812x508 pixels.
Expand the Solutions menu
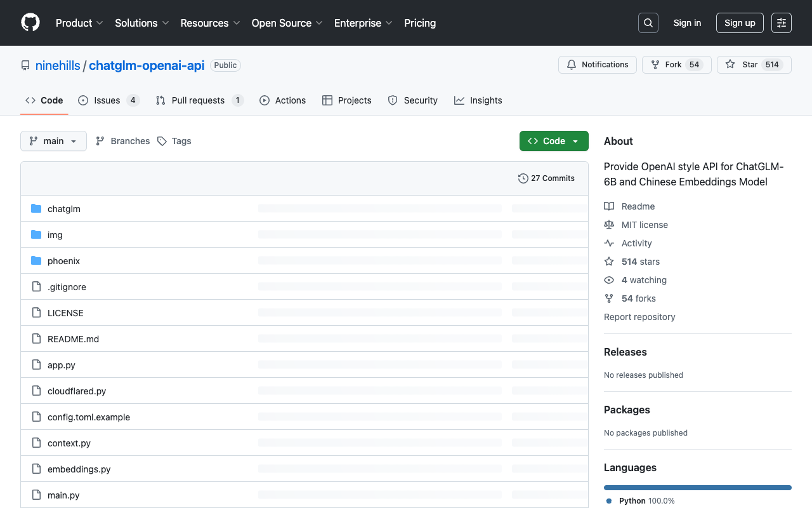point(142,23)
